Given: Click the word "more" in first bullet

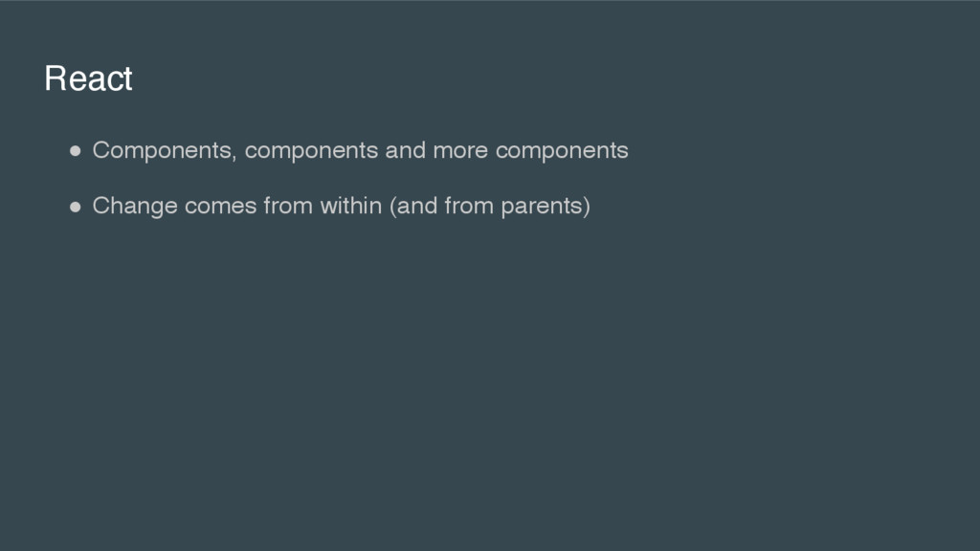Looking at the screenshot, I should 460,150.
